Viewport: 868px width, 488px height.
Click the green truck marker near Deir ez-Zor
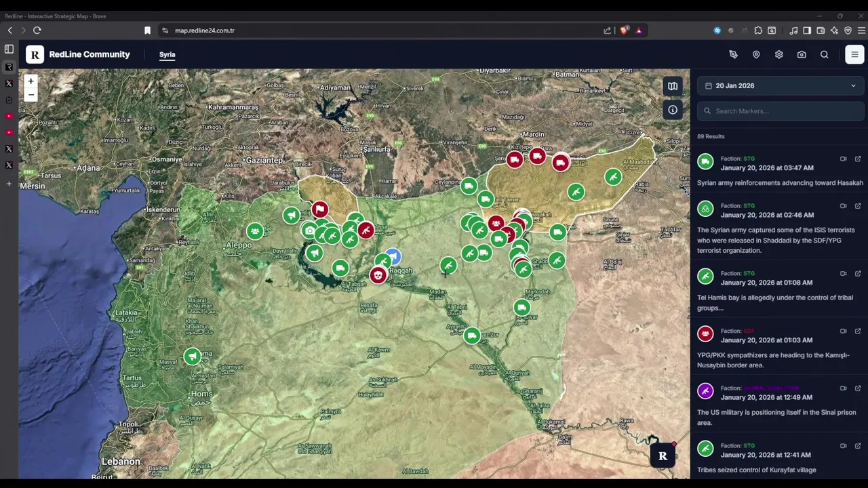tap(472, 335)
